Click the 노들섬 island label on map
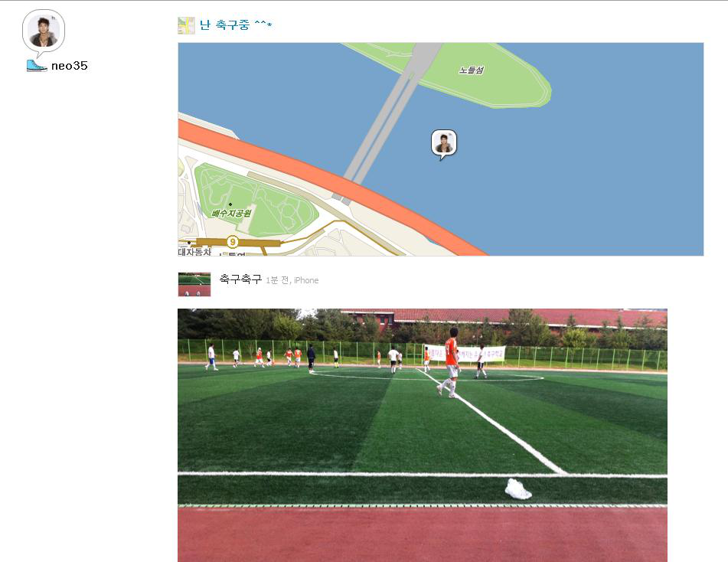Viewport: 728px width, 562px height. tap(472, 70)
